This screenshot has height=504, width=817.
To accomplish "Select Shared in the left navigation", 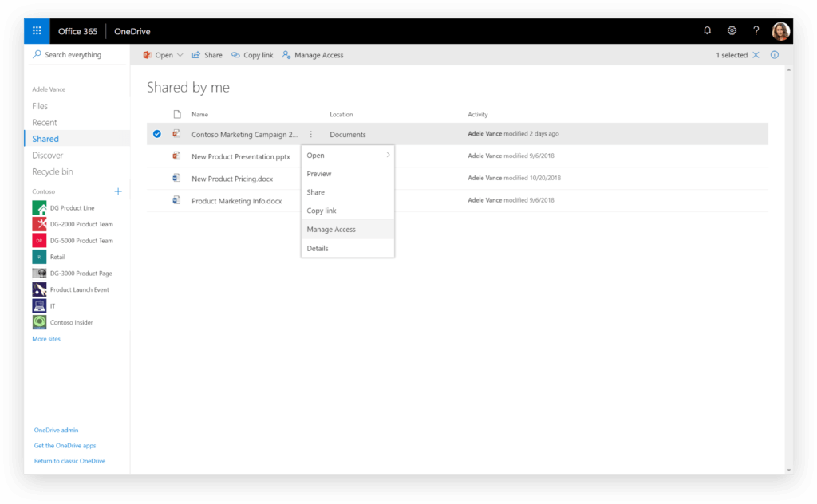I will point(45,139).
